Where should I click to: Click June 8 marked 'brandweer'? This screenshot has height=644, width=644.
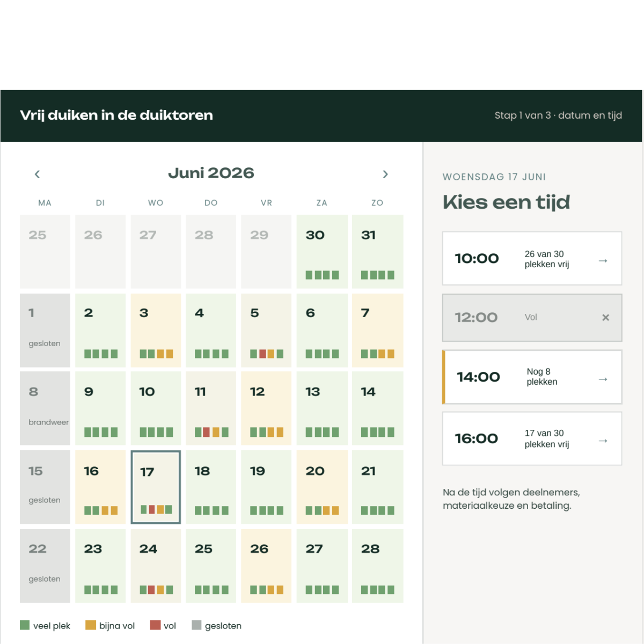tap(45, 408)
